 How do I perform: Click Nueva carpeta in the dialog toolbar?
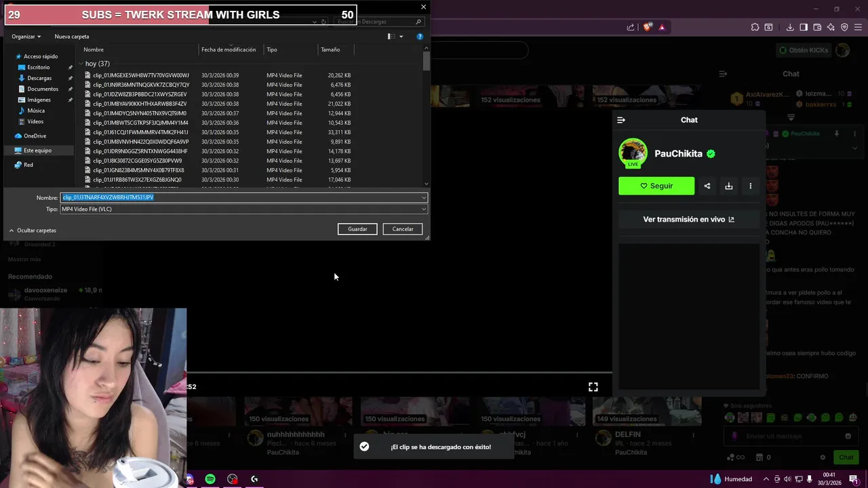[72, 37]
